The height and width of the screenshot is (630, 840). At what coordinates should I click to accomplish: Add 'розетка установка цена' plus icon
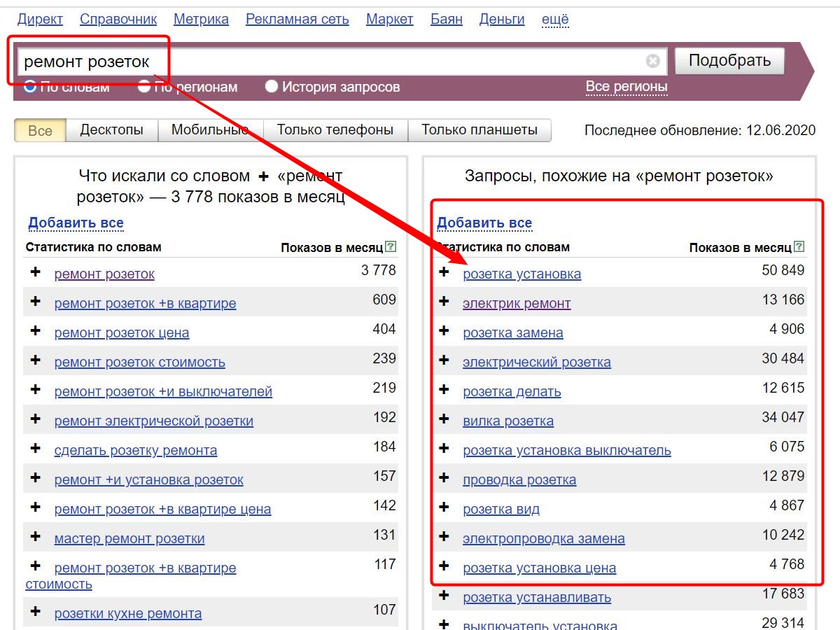point(444,566)
